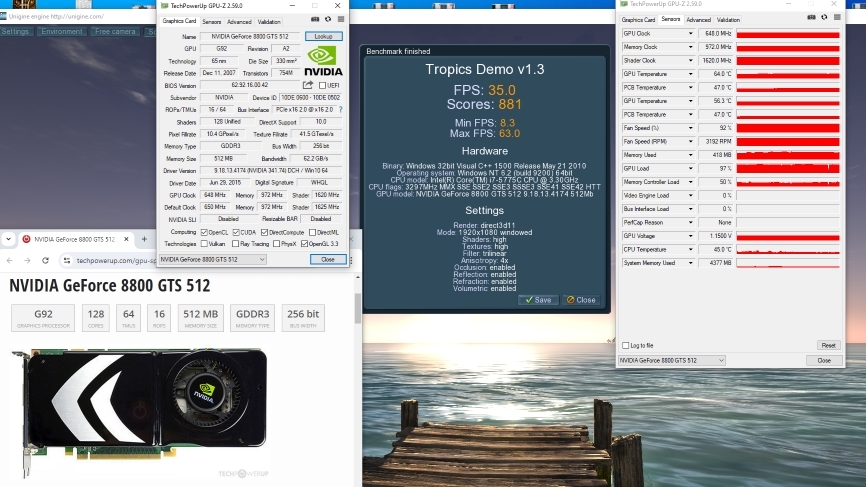This screenshot has height=487, width=866.
Task: Click the browser back arrow
Action: tap(9, 260)
